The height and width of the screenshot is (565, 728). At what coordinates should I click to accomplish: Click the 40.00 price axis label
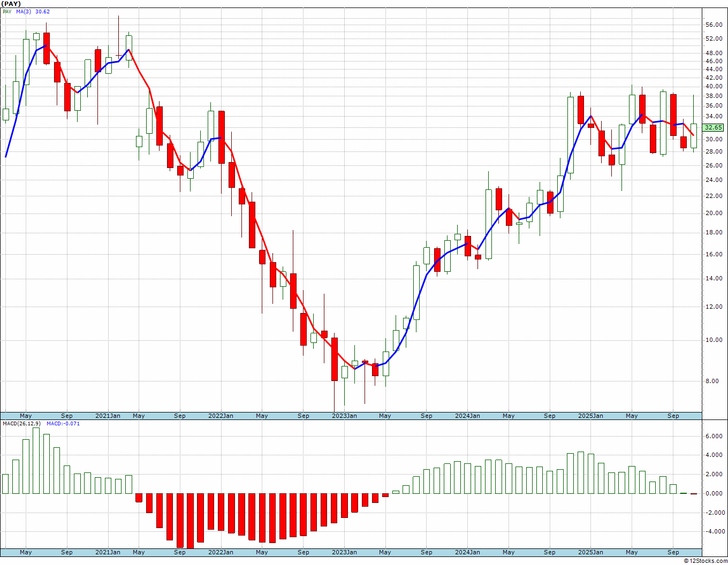714,86
